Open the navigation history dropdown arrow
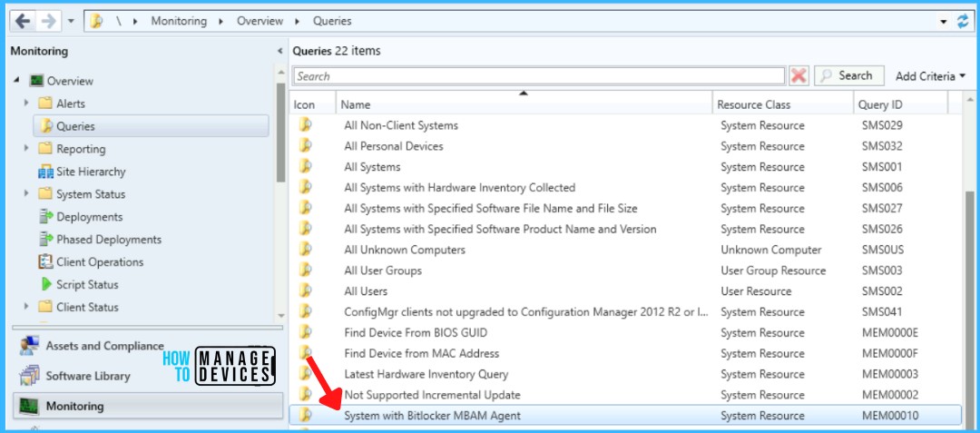Image resolution: width=980 pixels, height=433 pixels. coord(71,21)
